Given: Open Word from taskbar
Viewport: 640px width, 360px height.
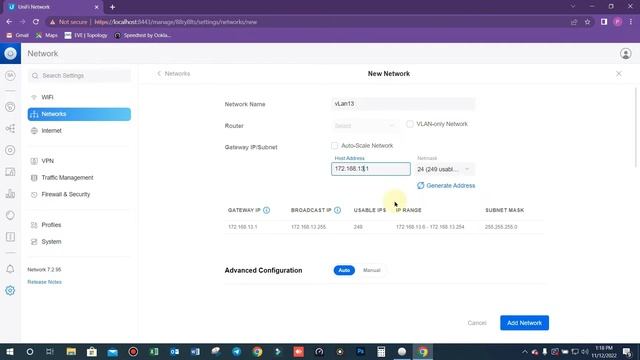Looking at the screenshot, I should click(x=195, y=352).
